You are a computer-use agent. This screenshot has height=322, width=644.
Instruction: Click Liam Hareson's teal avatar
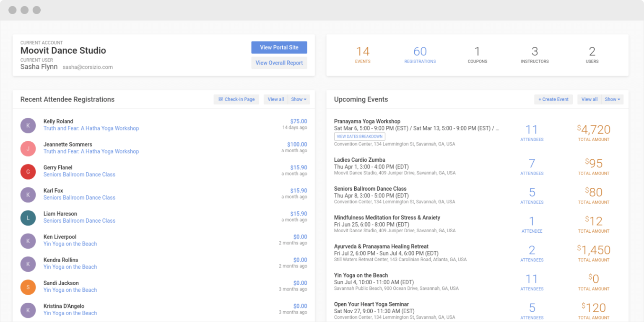pos(28,218)
